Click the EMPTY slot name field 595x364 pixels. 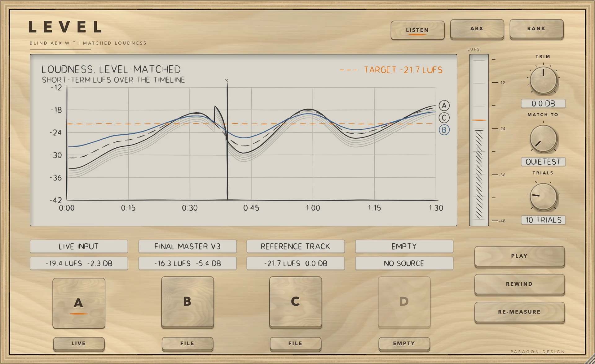tap(404, 246)
